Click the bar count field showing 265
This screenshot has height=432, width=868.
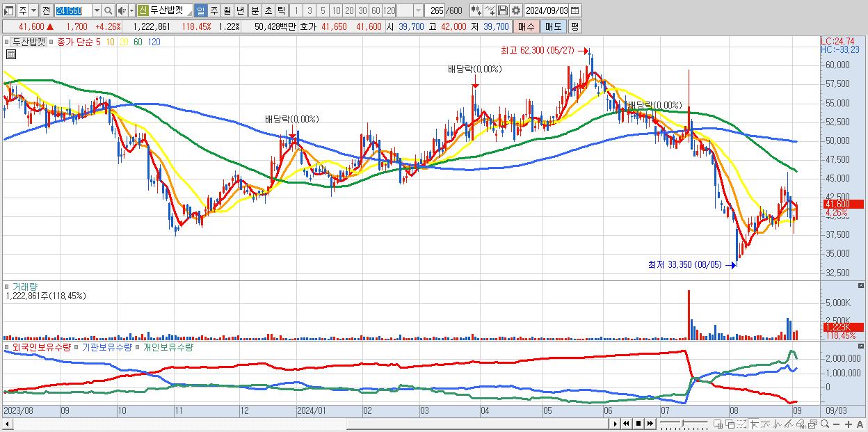pos(433,11)
